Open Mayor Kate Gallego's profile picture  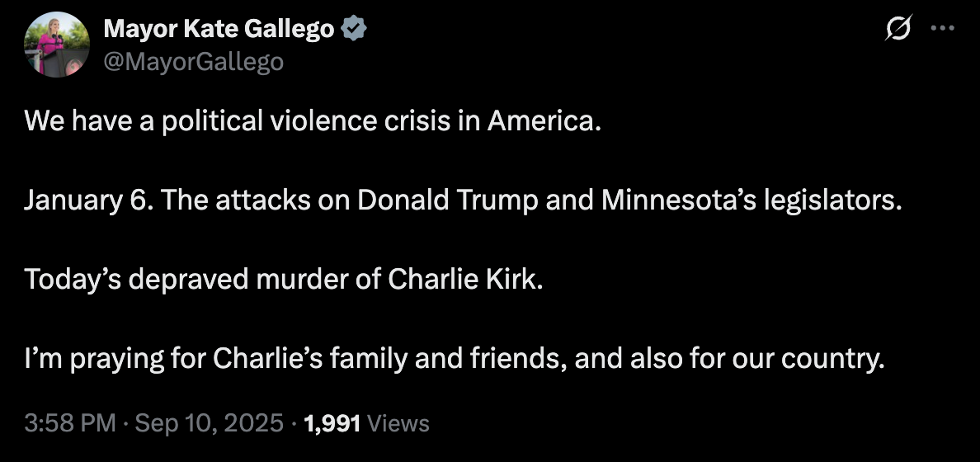[57, 45]
